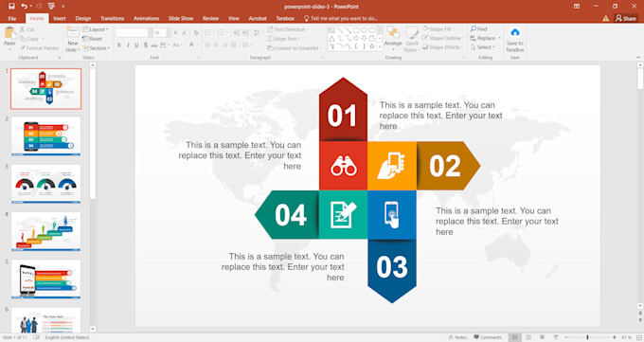Select the oval shape in shapes gallery
This screenshot has height=342, width=644.
[x=364, y=30]
